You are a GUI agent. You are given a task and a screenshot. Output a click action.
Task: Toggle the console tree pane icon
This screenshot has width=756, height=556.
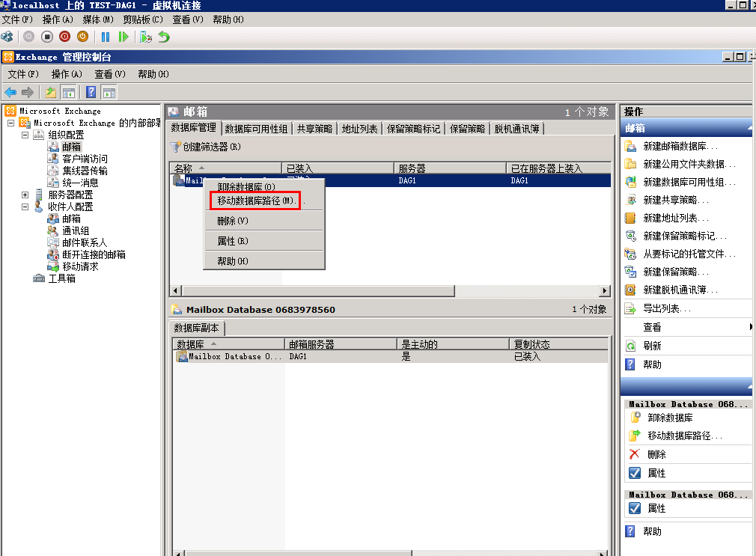(x=68, y=92)
